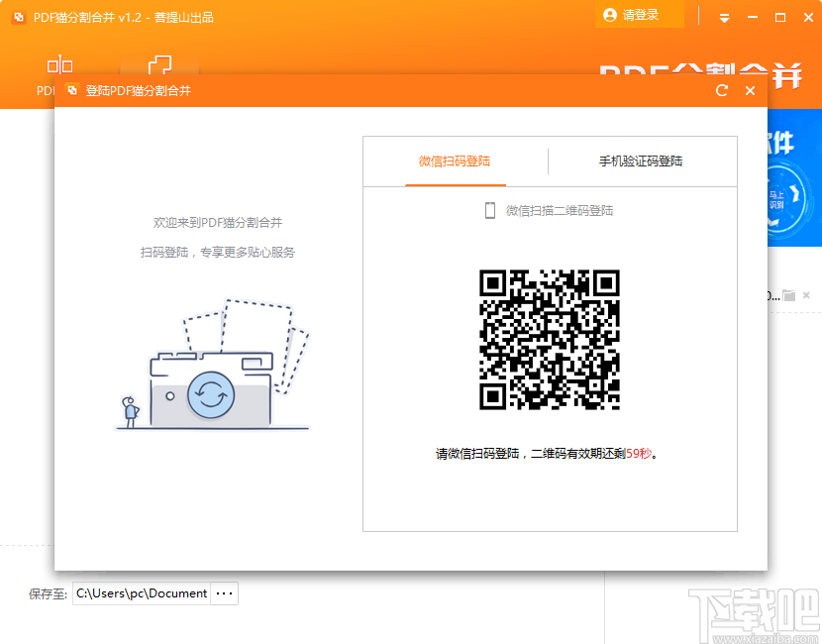Close the 登陆PDF猫分割合并 dialog
Viewport: 822px width, 644px height.
[750, 90]
